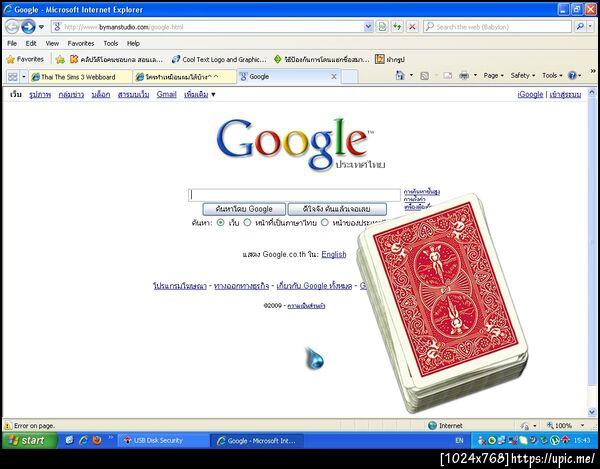Launch Firefox from quick launch

[x=97, y=440]
